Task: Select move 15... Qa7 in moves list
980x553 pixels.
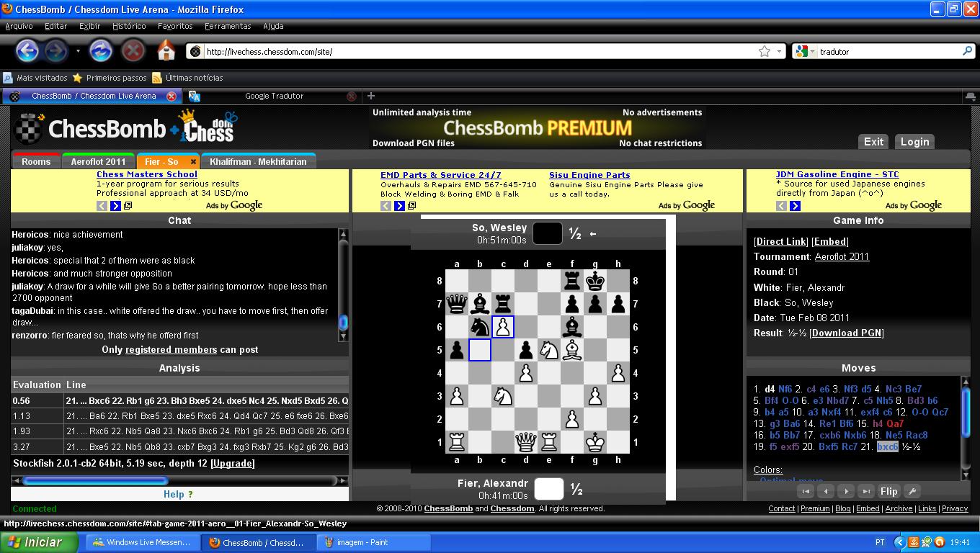Action: [895, 423]
